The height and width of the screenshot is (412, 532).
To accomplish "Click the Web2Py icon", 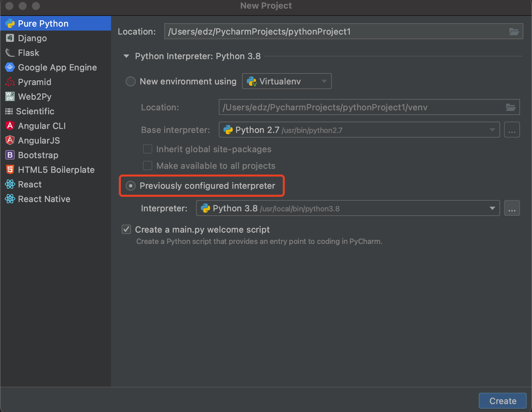I will (x=10, y=96).
